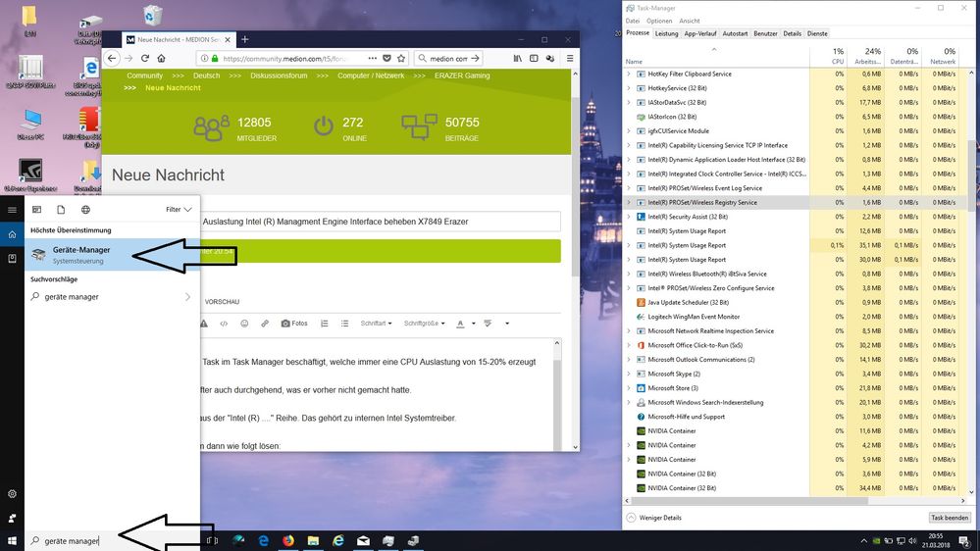Insert photo using the Fotos camera icon

pos(293,323)
